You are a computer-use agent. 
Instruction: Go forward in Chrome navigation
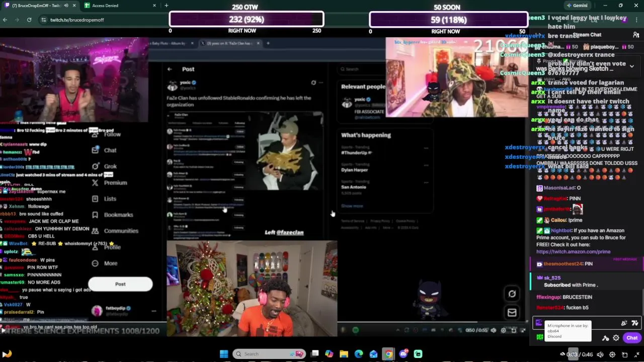(17, 20)
